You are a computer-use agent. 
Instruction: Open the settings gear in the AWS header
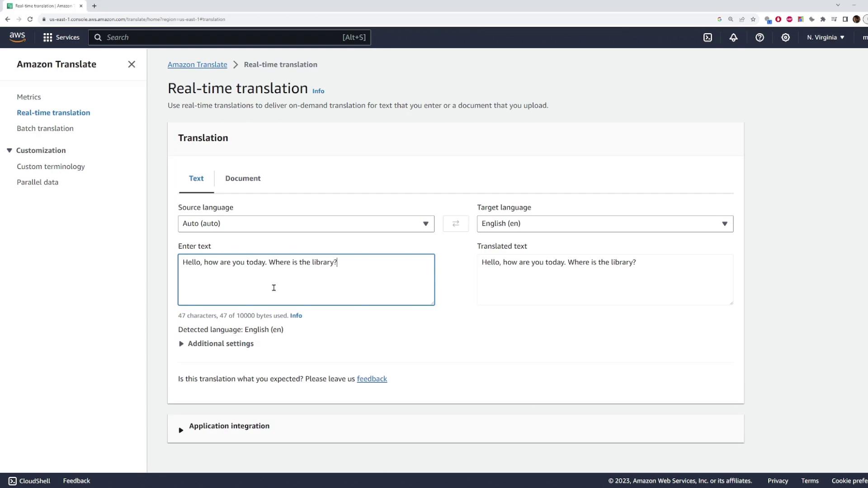(786, 38)
